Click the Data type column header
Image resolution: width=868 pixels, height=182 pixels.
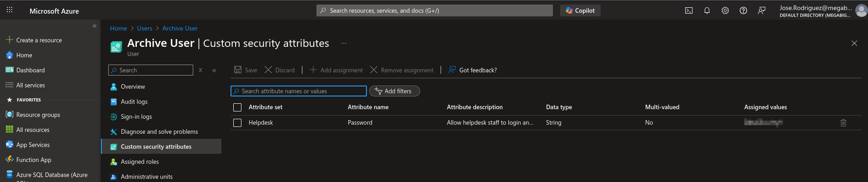tap(559, 107)
